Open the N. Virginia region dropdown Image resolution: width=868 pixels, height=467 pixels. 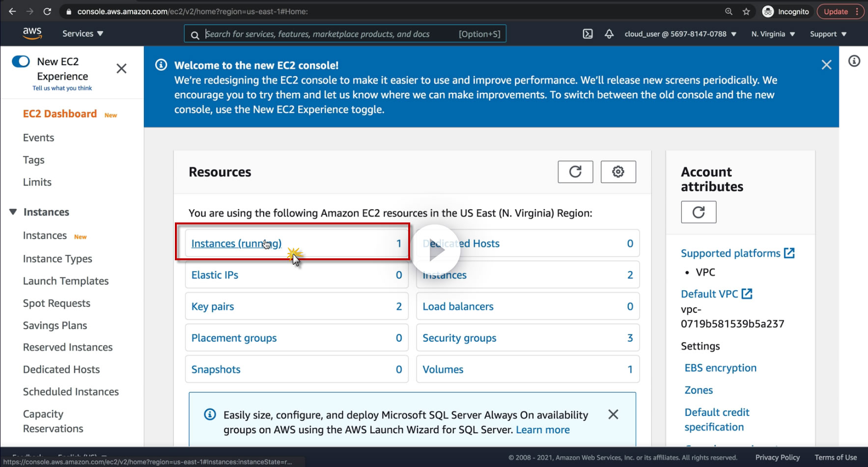[773, 34]
